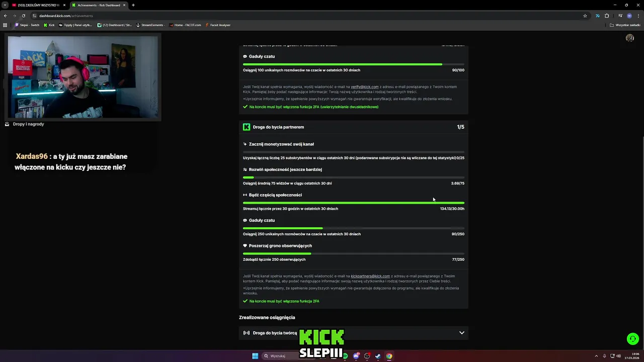Open the Chrome three-dot menu
The height and width of the screenshot is (362, 644).
(x=638, y=16)
